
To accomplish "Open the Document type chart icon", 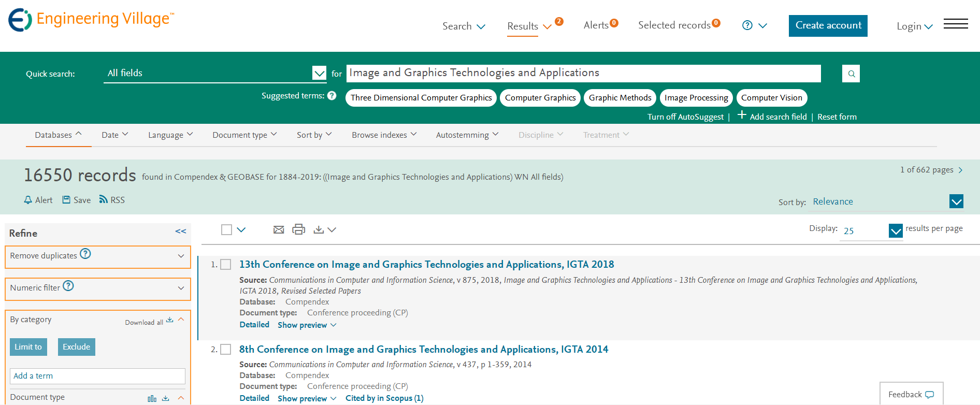I will point(152,398).
